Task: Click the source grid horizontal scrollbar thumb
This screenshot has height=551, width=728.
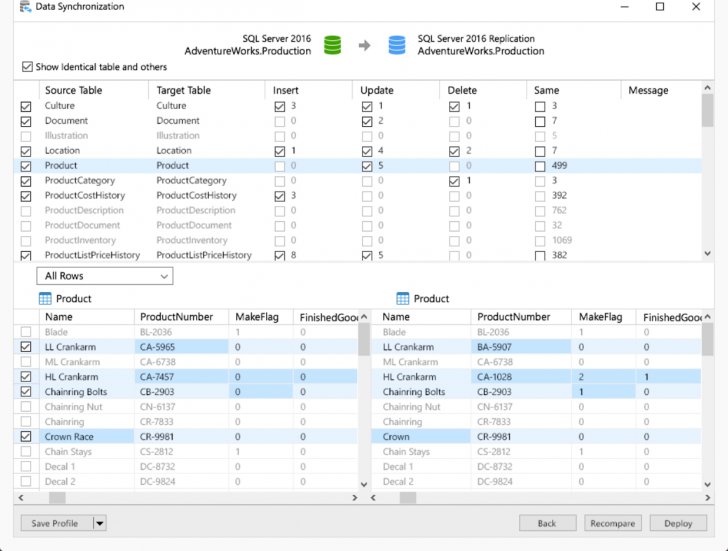Action: tap(57, 498)
